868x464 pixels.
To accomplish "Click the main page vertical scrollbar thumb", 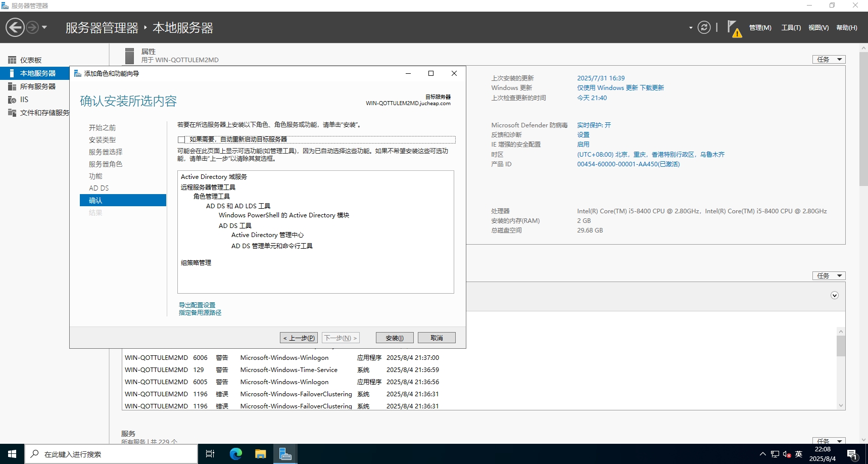I will pyautogui.click(x=863, y=119).
